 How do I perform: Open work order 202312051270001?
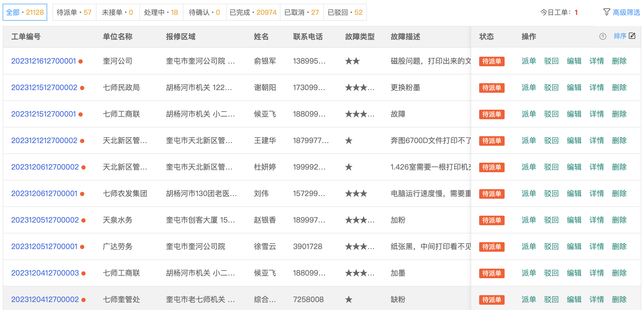tap(44, 246)
